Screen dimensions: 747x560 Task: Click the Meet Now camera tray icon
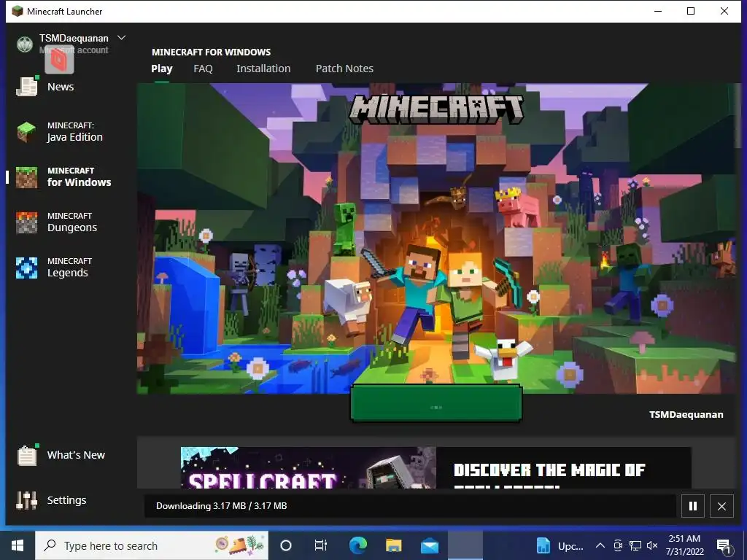618,545
